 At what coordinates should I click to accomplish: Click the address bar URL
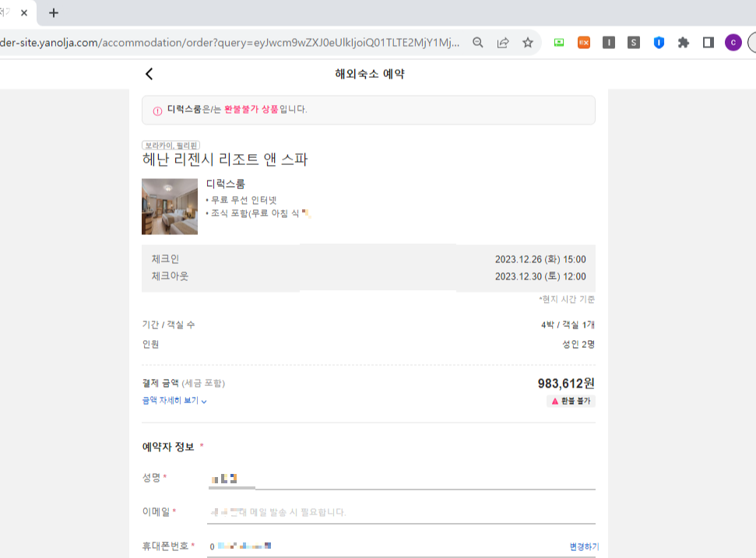coord(230,43)
